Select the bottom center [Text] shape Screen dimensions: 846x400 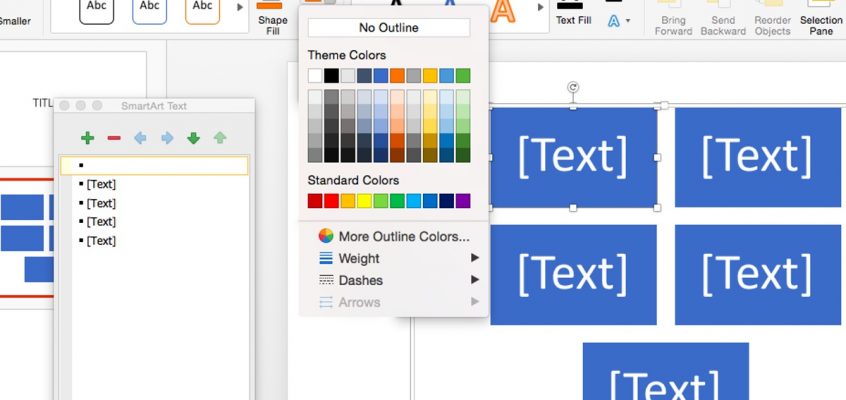coord(666,371)
